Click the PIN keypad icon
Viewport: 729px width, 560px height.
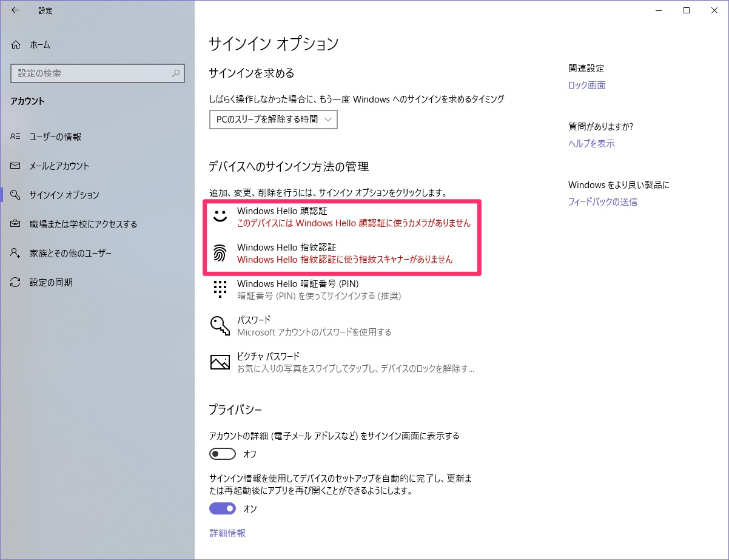click(x=220, y=289)
